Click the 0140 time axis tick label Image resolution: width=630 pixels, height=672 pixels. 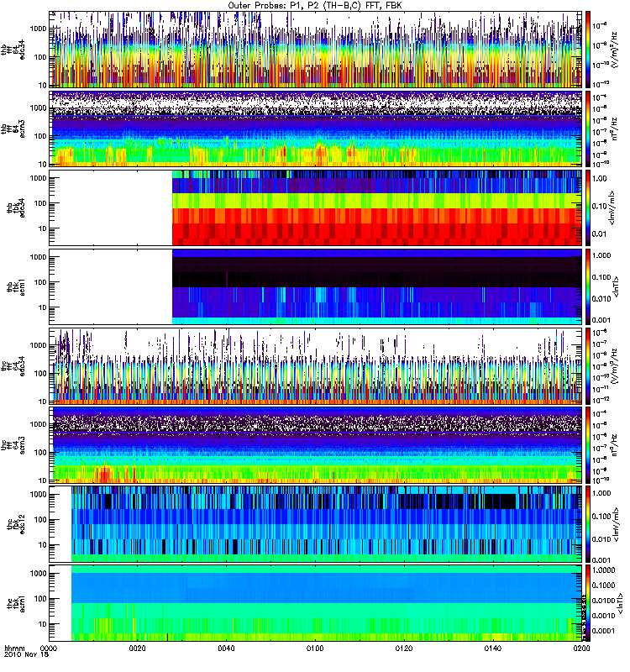tap(493, 648)
